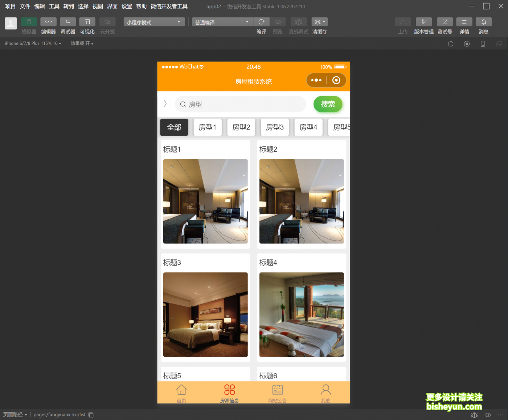Select the 房型1 category tab

click(x=208, y=127)
